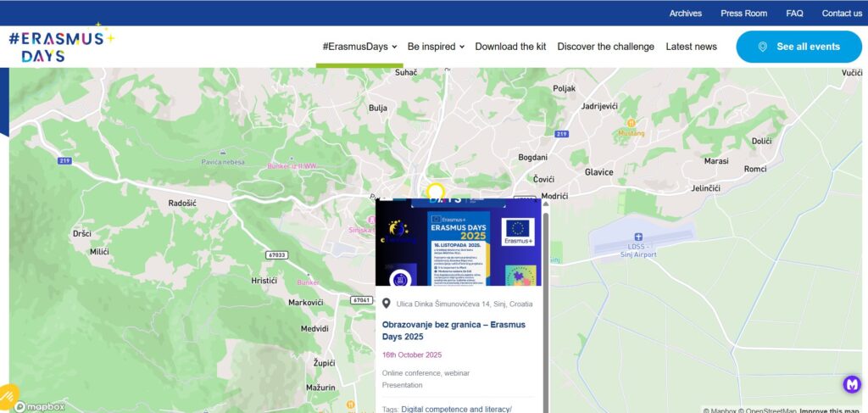
Task: Click the Mapbox logo on map
Action: click(x=40, y=407)
